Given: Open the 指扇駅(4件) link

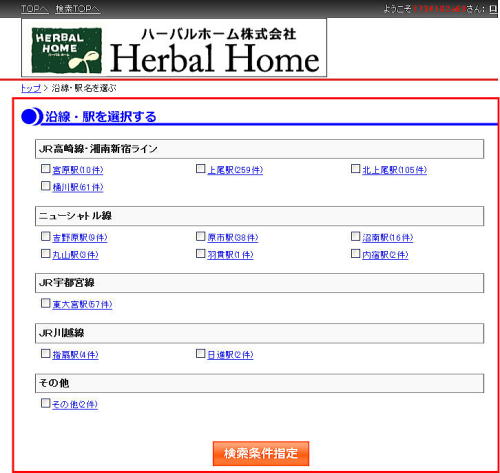Looking at the screenshot, I should 75,355.
